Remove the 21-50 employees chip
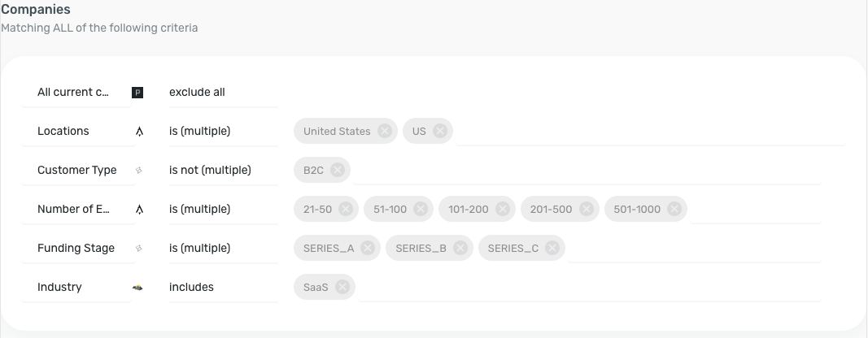868x338 pixels. 346,209
